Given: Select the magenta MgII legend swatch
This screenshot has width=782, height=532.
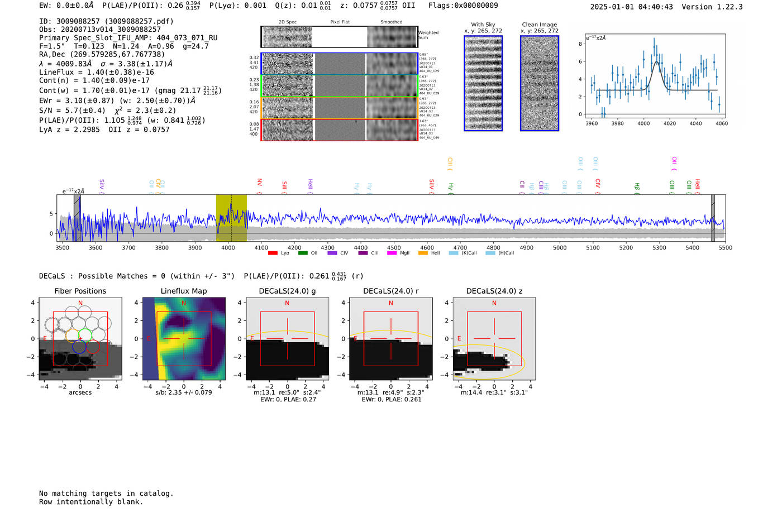Looking at the screenshot, I should tap(392, 253).
